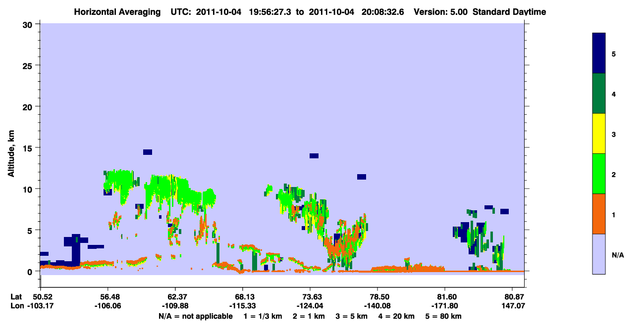Click the orange level 1 color swatch
Image resolution: width=644 pixels, height=330 pixels.
pyautogui.click(x=599, y=214)
